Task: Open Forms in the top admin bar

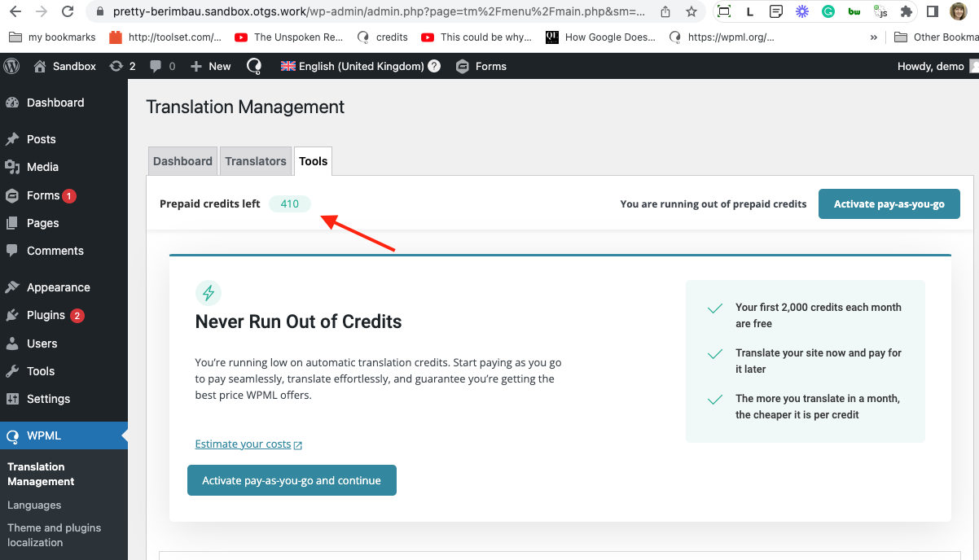Action: point(481,66)
